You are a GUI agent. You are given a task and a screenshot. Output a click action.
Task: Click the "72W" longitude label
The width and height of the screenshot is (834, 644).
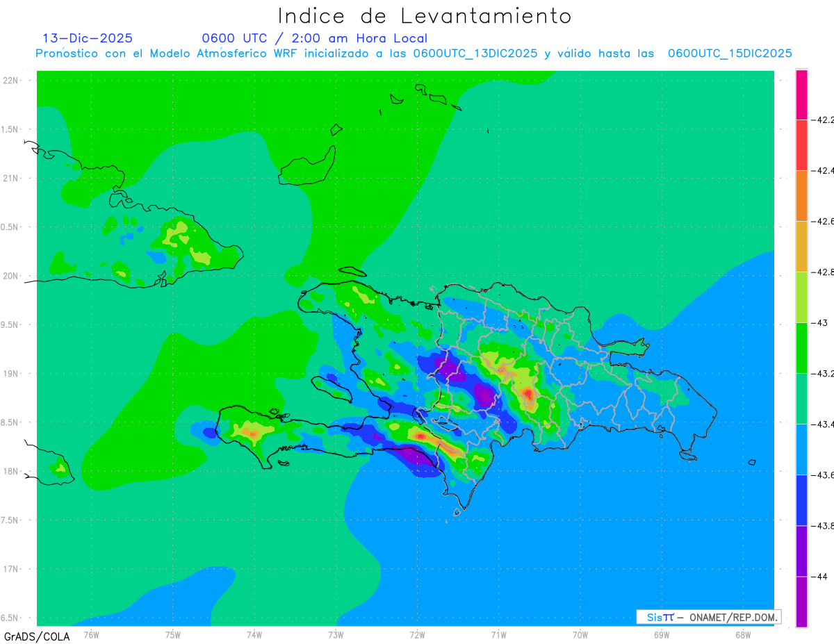pyautogui.click(x=417, y=634)
